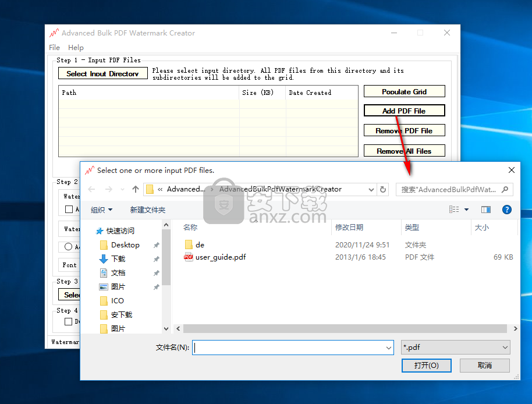
Task: Refresh the file dialog folder view
Action: 383,189
